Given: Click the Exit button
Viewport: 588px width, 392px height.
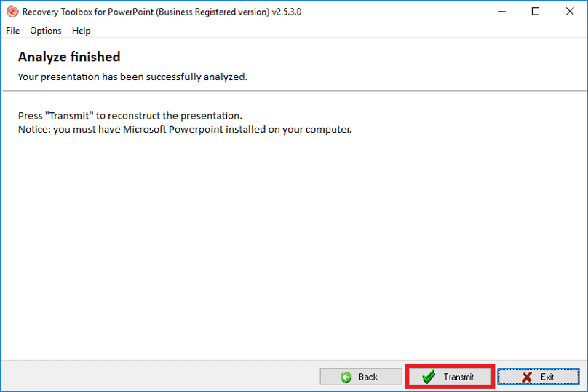Looking at the screenshot, I should click(x=538, y=377).
